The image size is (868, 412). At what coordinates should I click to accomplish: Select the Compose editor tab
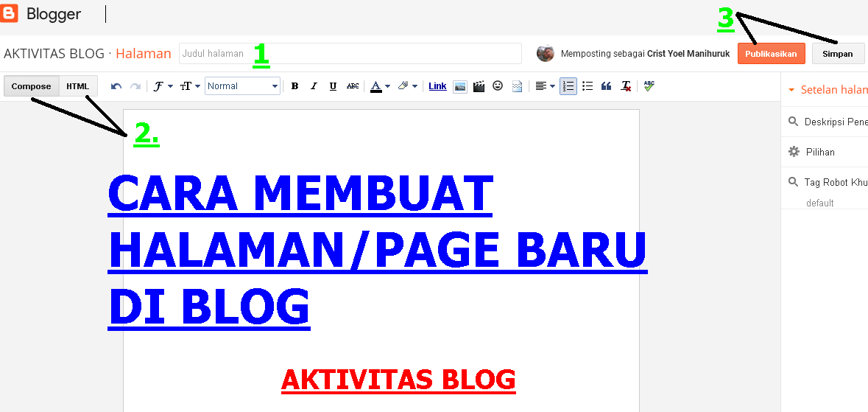coord(32,86)
